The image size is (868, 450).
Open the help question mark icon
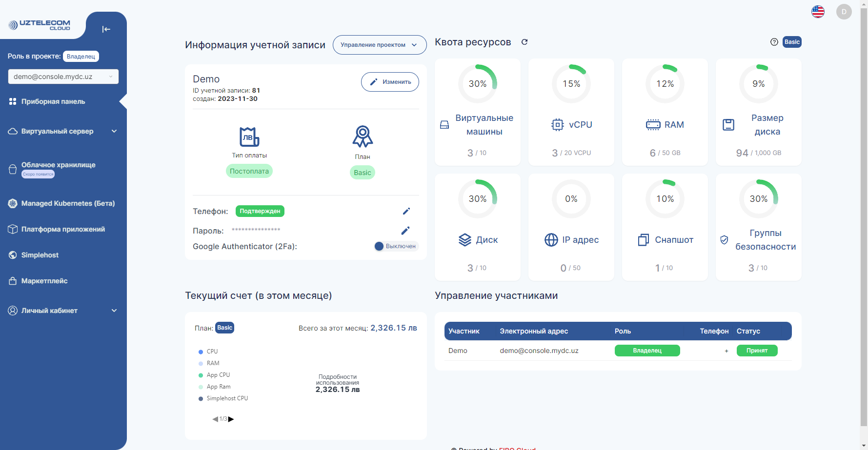(774, 42)
